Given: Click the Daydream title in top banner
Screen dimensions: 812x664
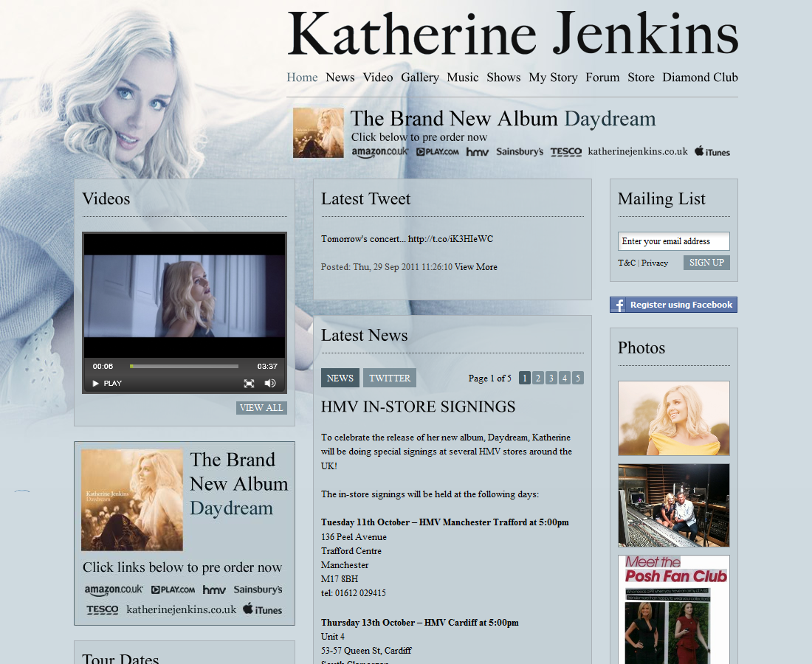Looking at the screenshot, I should tap(610, 119).
